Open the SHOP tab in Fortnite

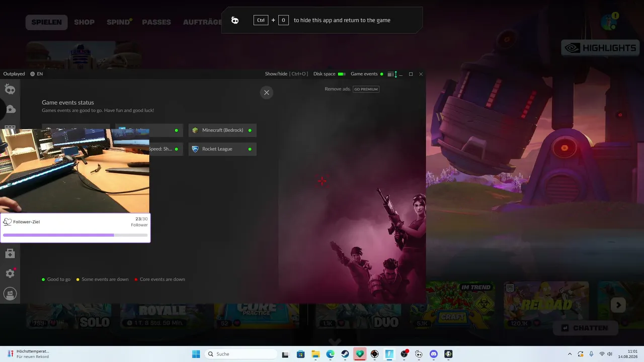pos(84,22)
